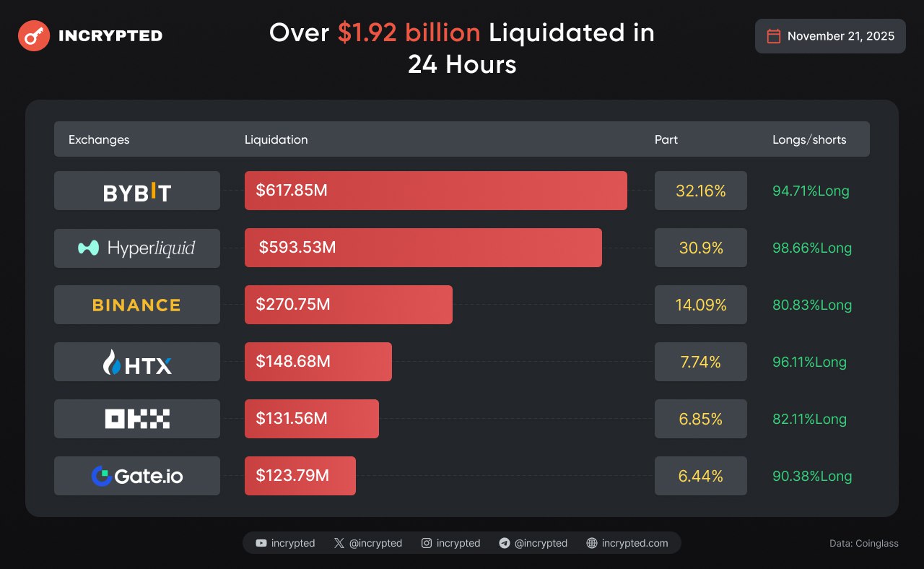Image resolution: width=924 pixels, height=569 pixels.
Task: Select the OKX exchange logo
Action: [137, 419]
